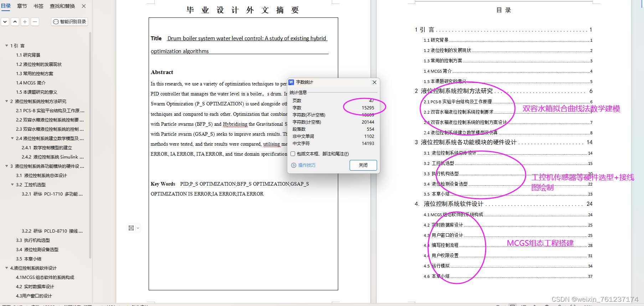Collapse the '1 引言' outline node
Viewport: 644px width, 306px height.
pos(6,46)
